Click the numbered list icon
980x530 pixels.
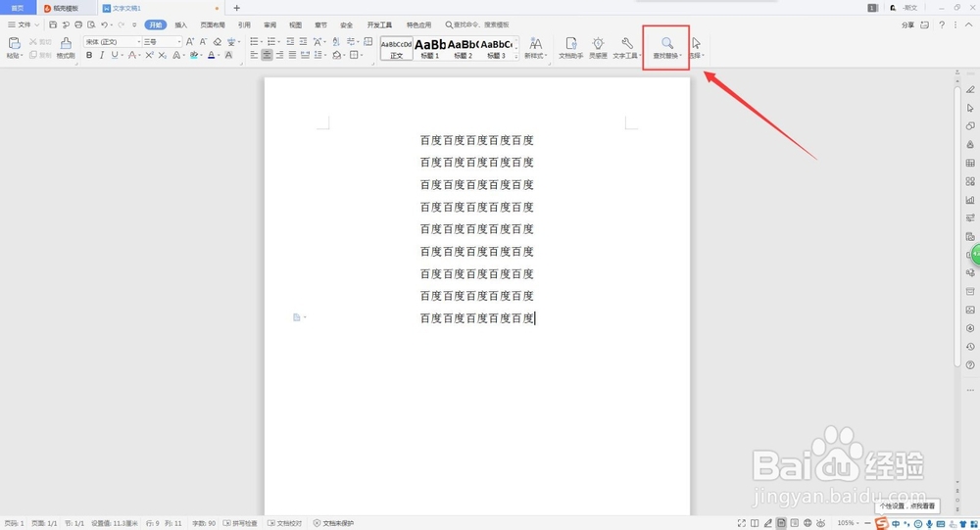pos(271,42)
